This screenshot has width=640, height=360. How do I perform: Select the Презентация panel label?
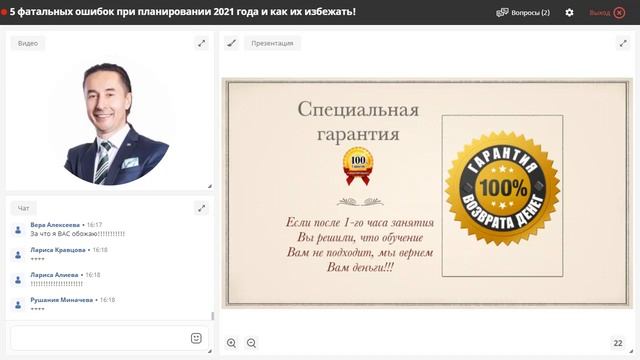pos(272,43)
